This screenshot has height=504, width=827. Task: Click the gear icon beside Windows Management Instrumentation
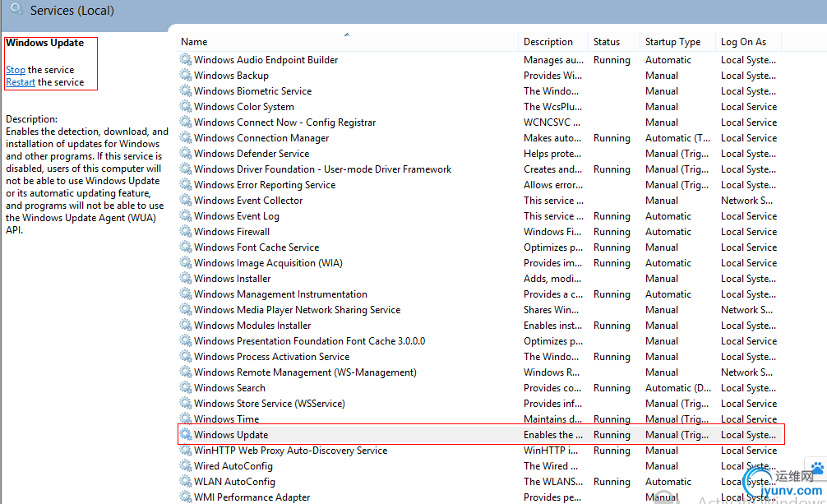185,294
